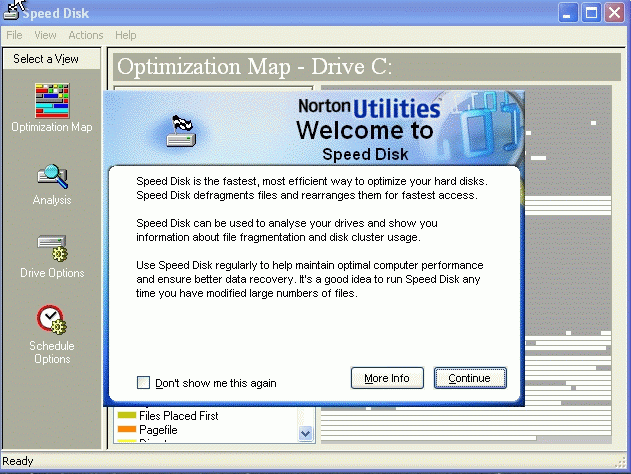Viewport: 631px width, 474px height.
Task: Open the View menu
Action: click(x=45, y=35)
